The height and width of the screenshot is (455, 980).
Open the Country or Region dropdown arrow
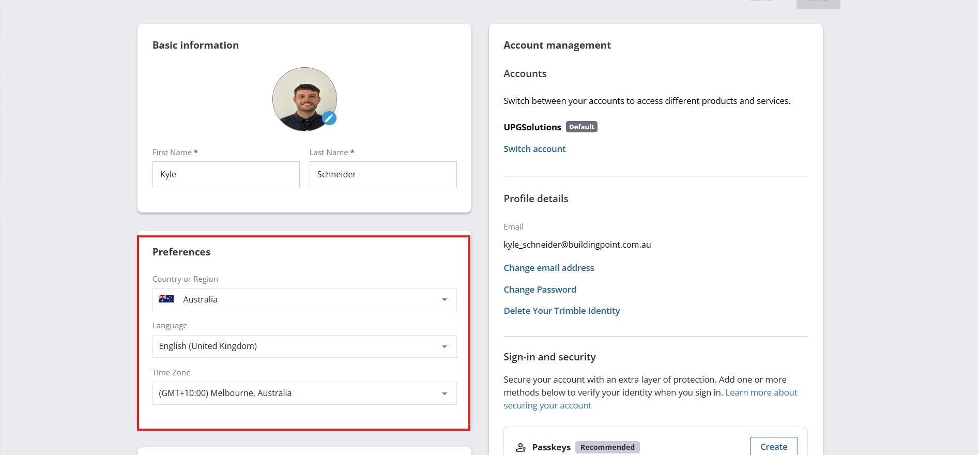[445, 300]
